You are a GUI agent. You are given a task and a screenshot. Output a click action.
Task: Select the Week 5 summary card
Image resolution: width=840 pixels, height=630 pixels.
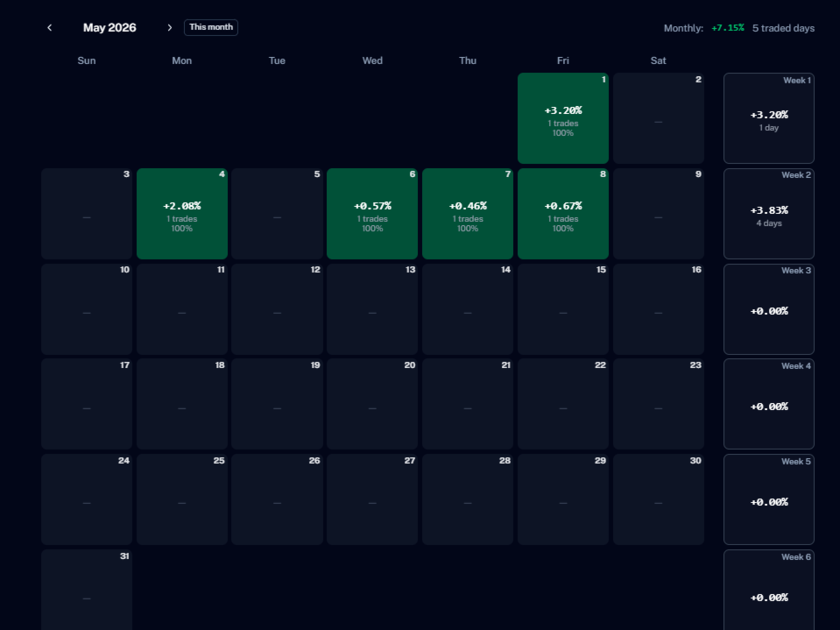click(769, 499)
